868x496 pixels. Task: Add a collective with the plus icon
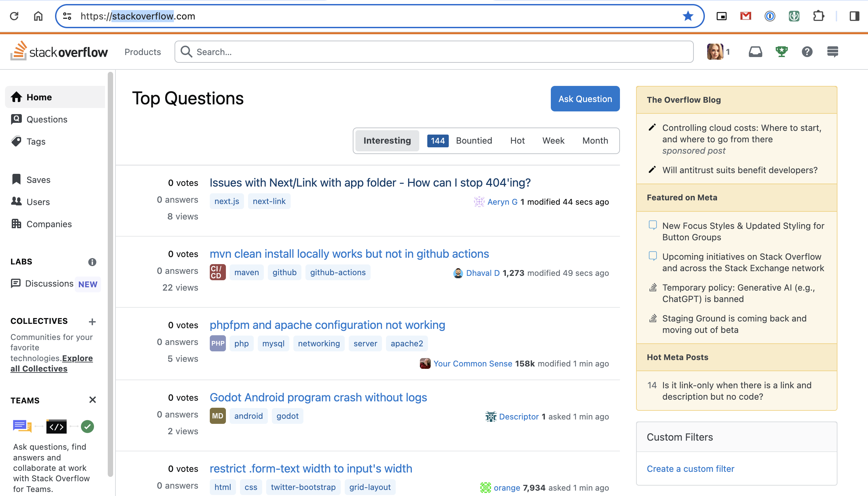click(x=92, y=321)
